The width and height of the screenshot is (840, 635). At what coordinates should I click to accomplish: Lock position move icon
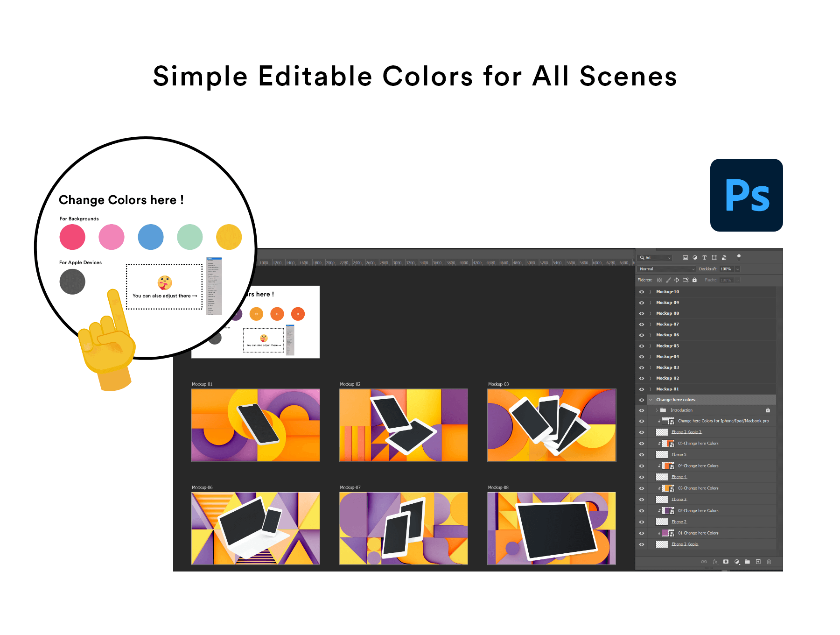[x=677, y=280]
